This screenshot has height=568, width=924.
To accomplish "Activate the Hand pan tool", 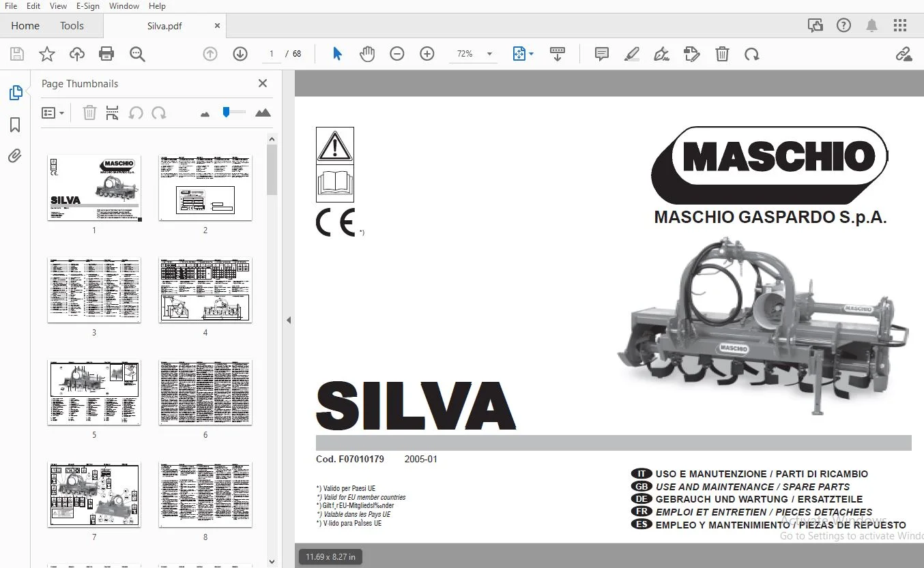I will (367, 54).
